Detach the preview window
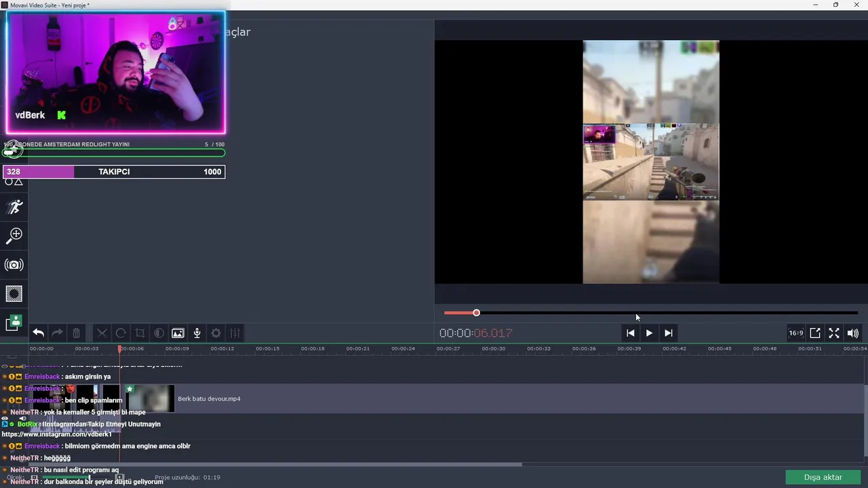 click(815, 333)
